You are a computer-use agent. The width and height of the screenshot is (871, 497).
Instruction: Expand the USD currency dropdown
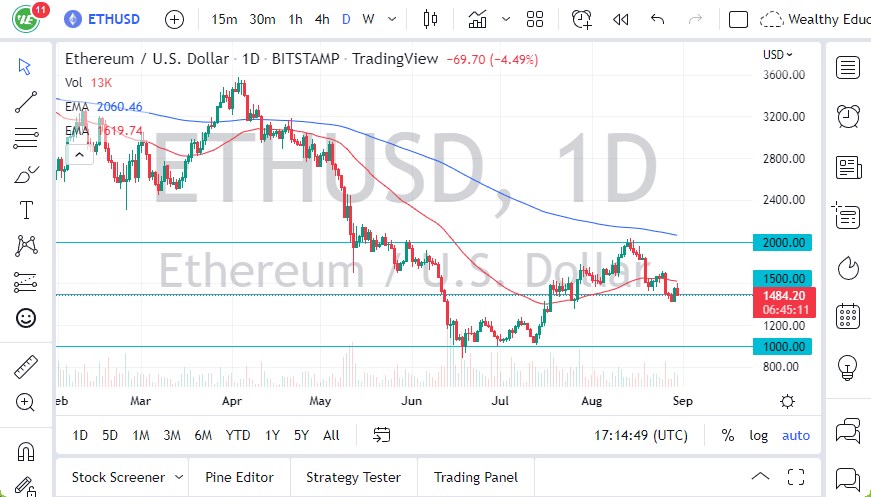778,55
